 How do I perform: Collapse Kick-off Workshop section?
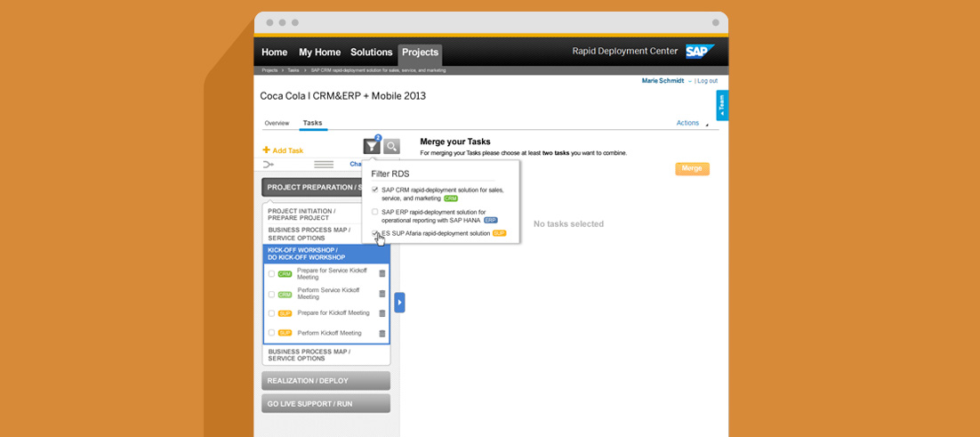[x=326, y=253]
